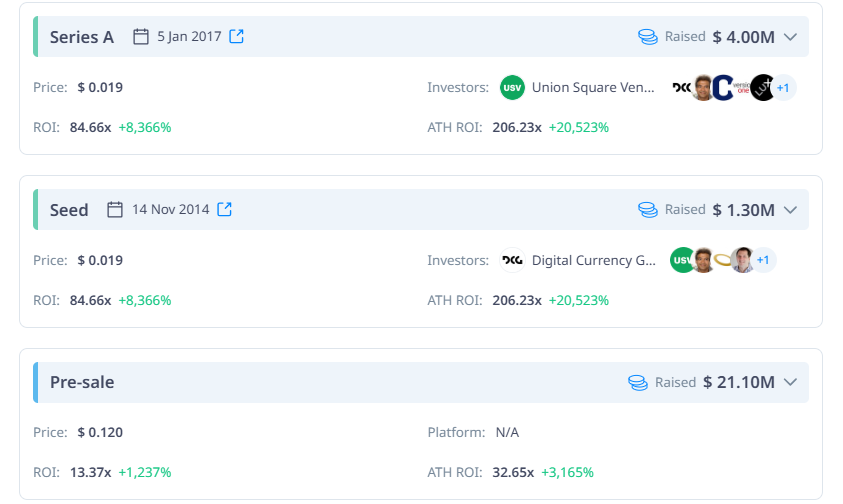The image size is (843, 504).
Task: Click the green USV logo in Series A investors
Action: tap(512, 88)
